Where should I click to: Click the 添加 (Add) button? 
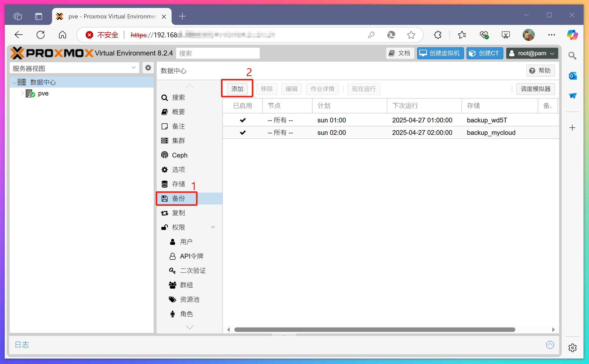point(237,89)
